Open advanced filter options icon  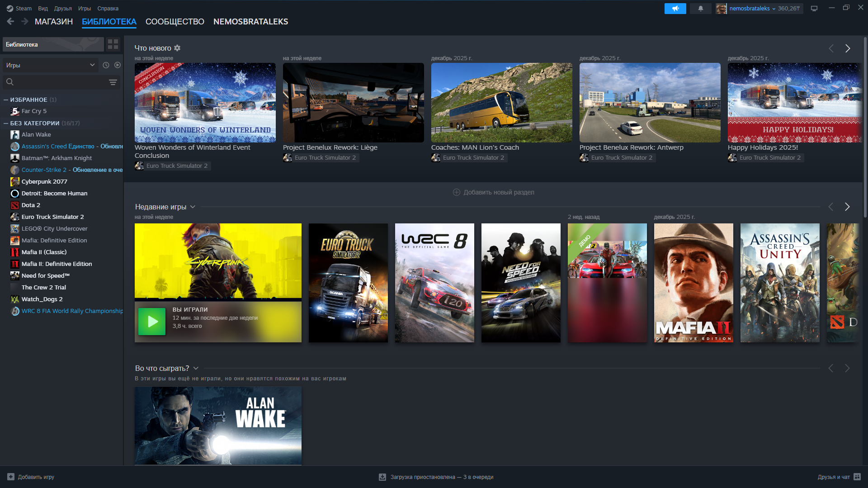113,82
